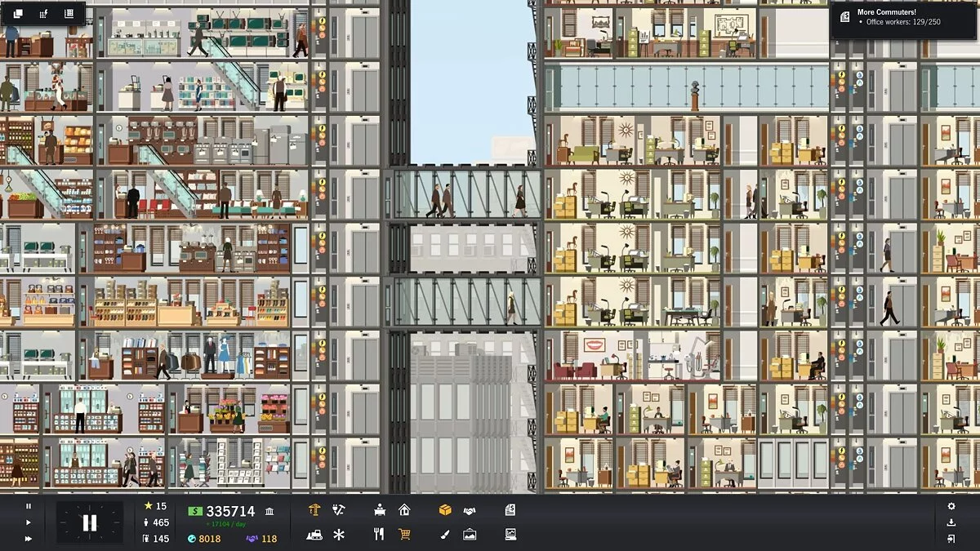Open the bank finances icon next to money
The height and width of the screenshot is (551, 980).
point(269,511)
